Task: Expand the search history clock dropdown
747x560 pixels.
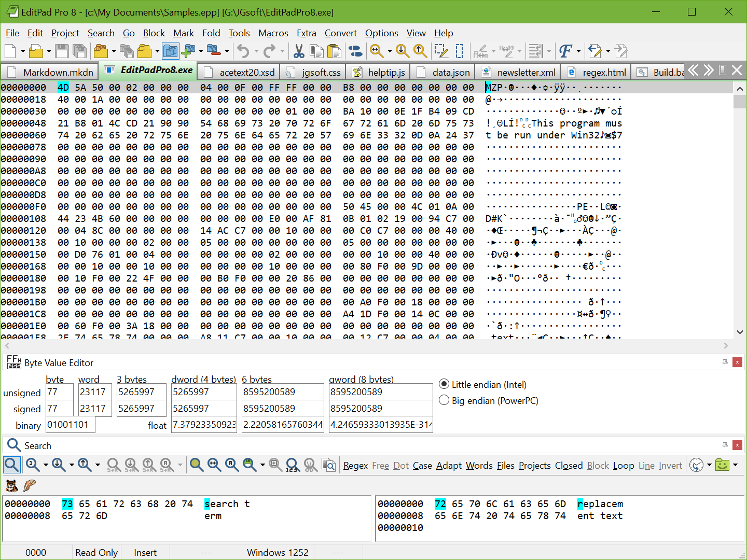Action: [709, 465]
